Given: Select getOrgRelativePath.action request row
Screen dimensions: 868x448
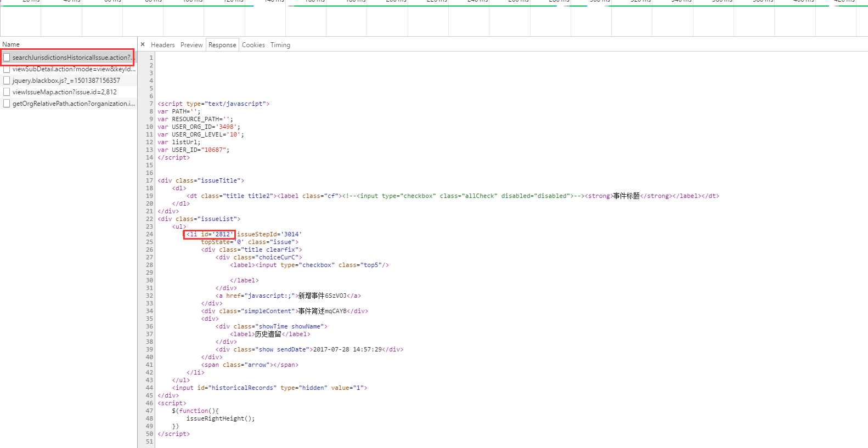Looking at the screenshot, I should pos(69,104).
